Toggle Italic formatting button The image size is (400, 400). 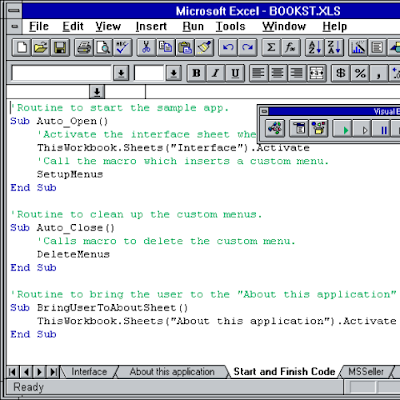(x=216, y=73)
